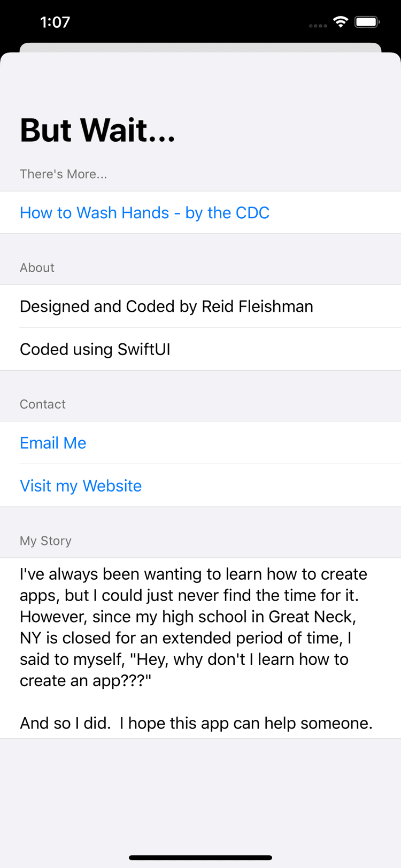Tap the sheet's blank area above title

(x=200, y=80)
